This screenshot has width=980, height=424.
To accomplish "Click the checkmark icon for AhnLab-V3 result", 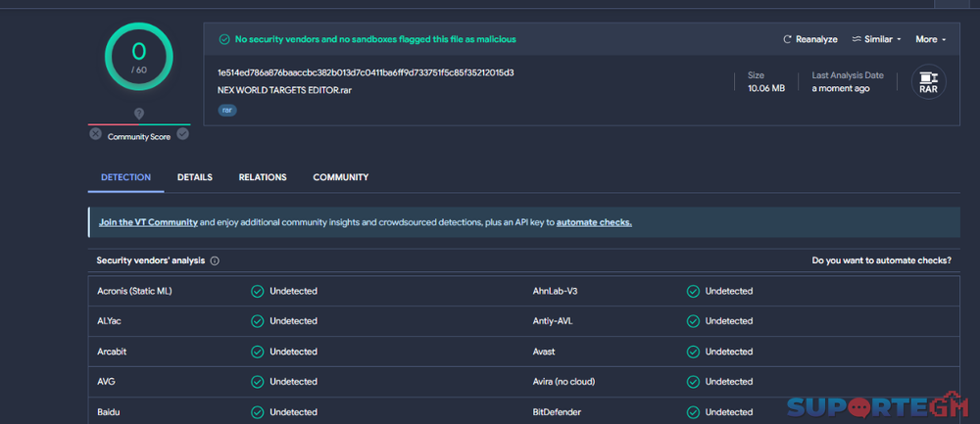I will (x=692, y=291).
